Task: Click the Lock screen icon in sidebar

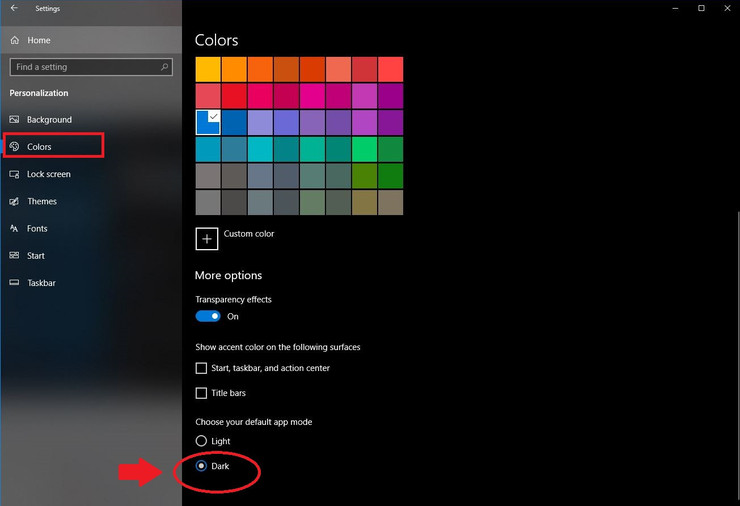Action: (14, 174)
